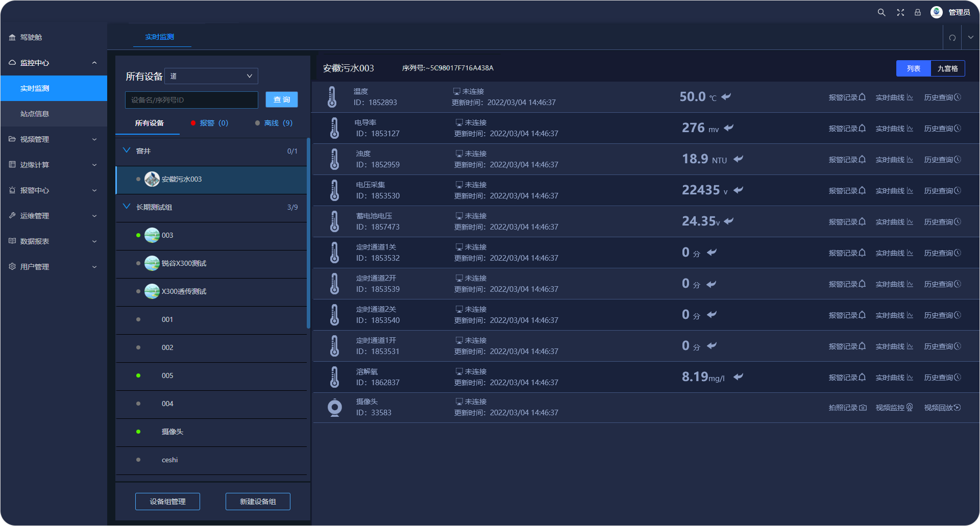Open 站点信息 in the sidebar
The height and width of the screenshot is (526, 980).
(35, 114)
